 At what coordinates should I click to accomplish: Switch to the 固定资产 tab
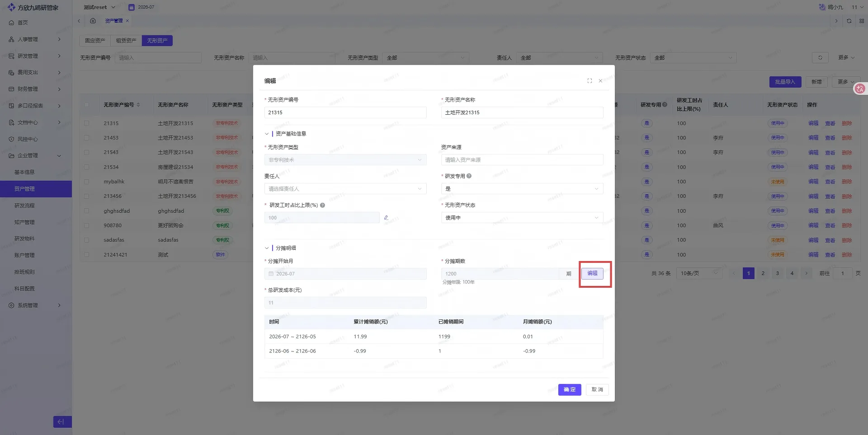[95, 41]
